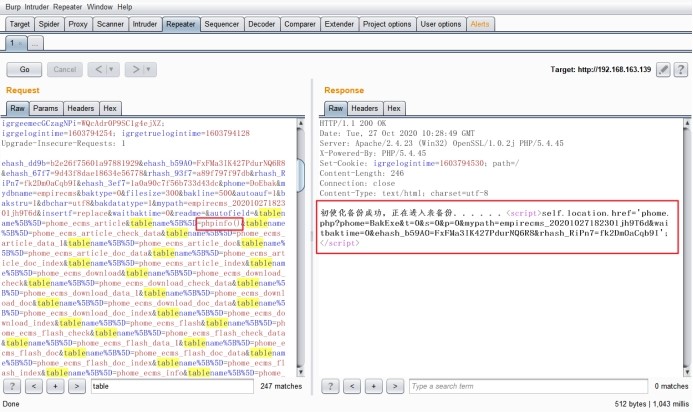Switch to the Scanner tab
Viewport: 693px width, 413px height.
pyautogui.click(x=110, y=24)
